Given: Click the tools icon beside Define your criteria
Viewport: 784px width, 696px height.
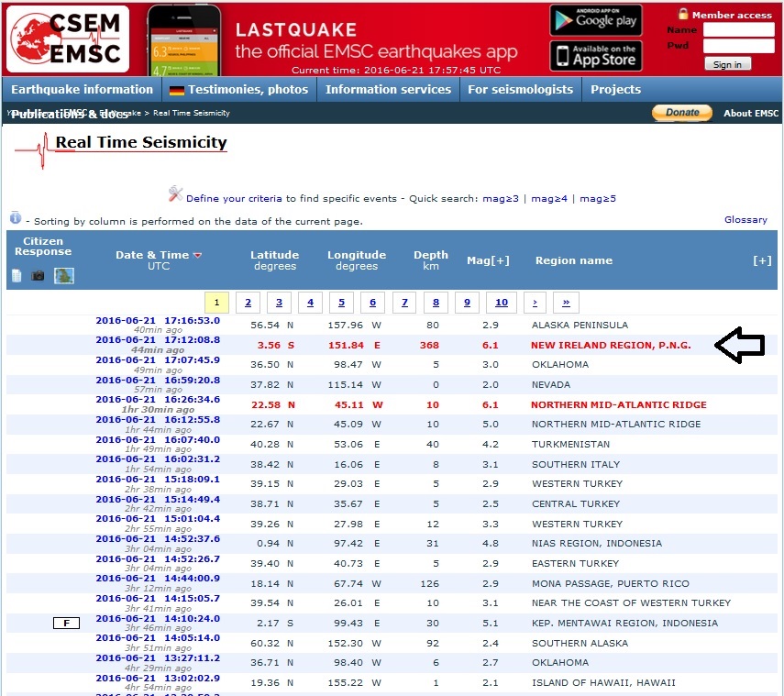Looking at the screenshot, I should point(175,193).
